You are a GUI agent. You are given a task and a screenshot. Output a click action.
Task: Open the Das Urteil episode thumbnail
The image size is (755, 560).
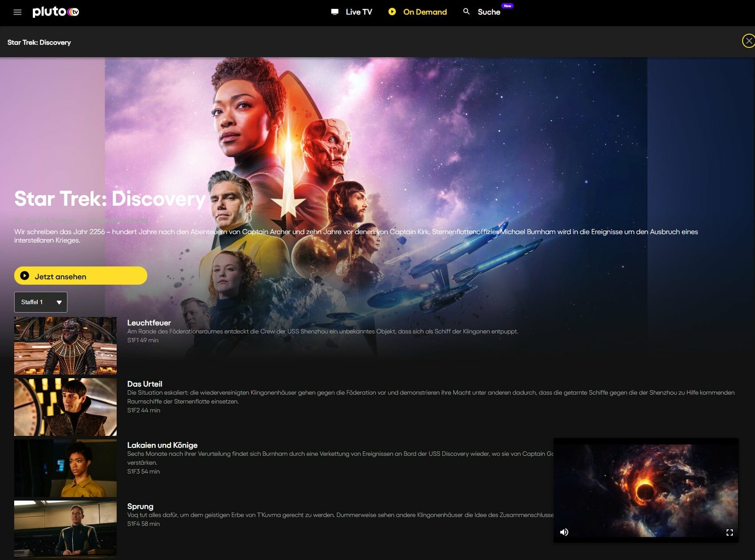point(66,407)
